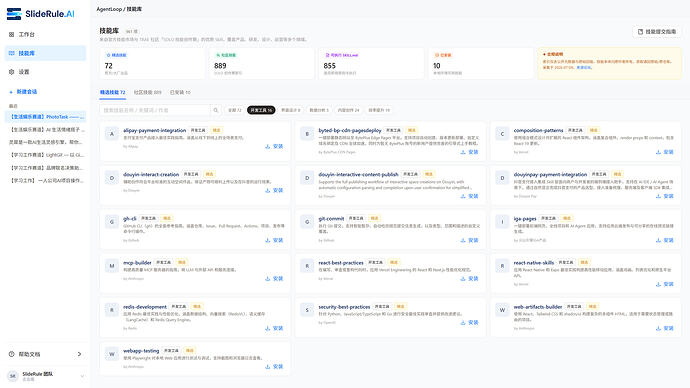Select the 界面设计 8 filter chip
Viewport: 690px width, 388px height.
pos(290,110)
